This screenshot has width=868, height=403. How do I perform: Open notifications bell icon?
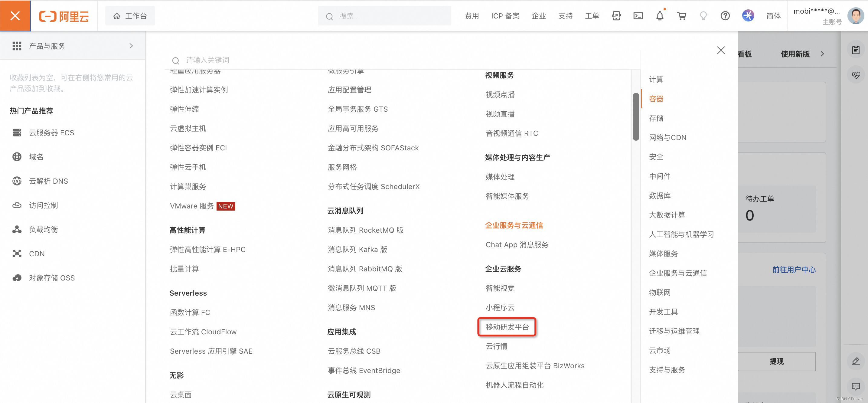click(x=660, y=15)
